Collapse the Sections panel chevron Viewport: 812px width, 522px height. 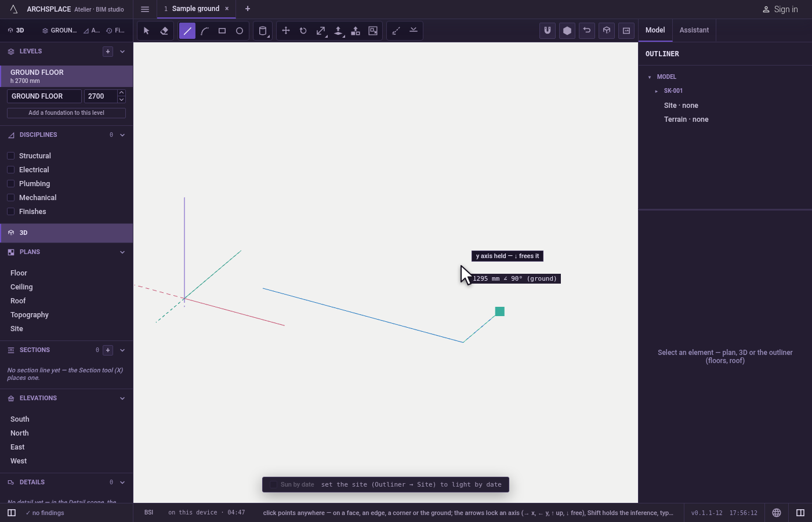[x=122, y=350]
